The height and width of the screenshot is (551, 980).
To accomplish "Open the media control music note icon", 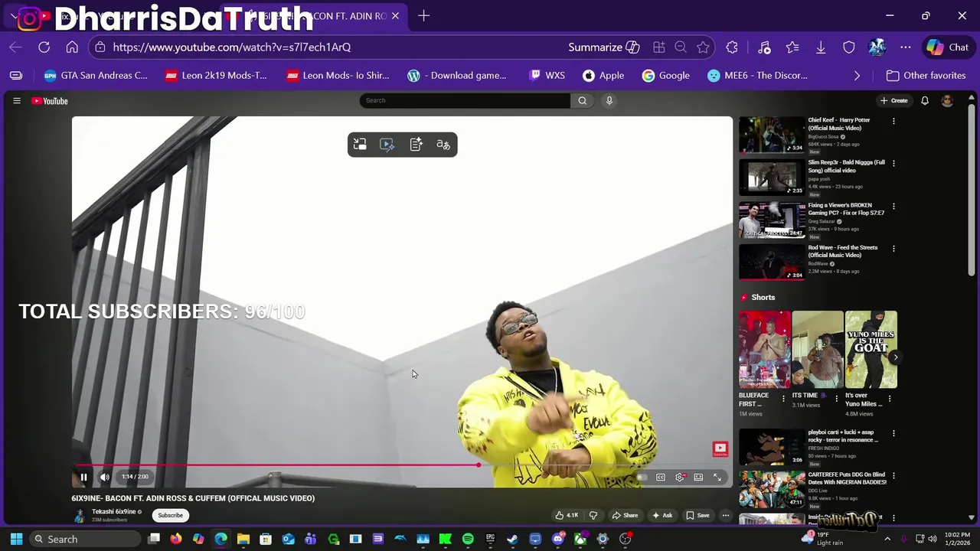I will click(x=764, y=47).
